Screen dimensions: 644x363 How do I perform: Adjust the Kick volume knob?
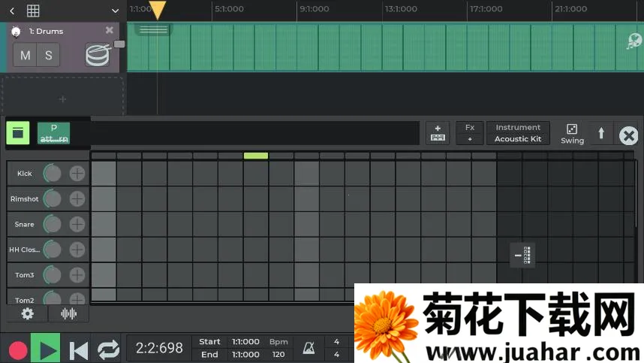[x=52, y=174]
